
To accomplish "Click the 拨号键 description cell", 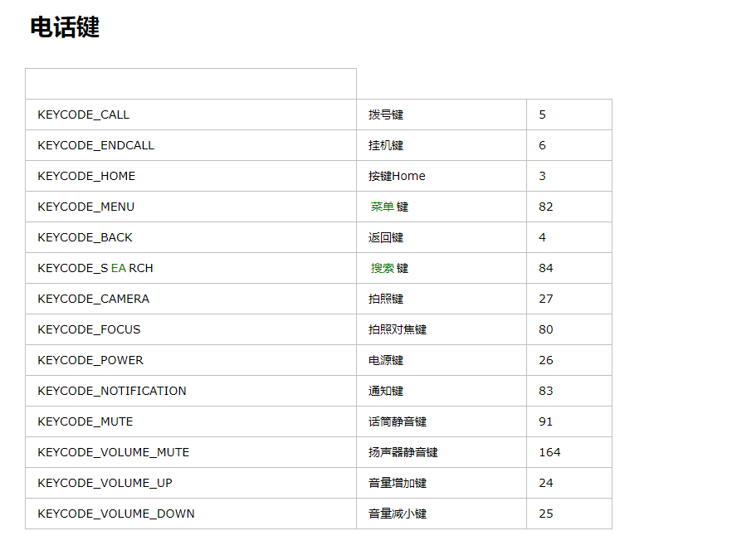I will click(442, 114).
